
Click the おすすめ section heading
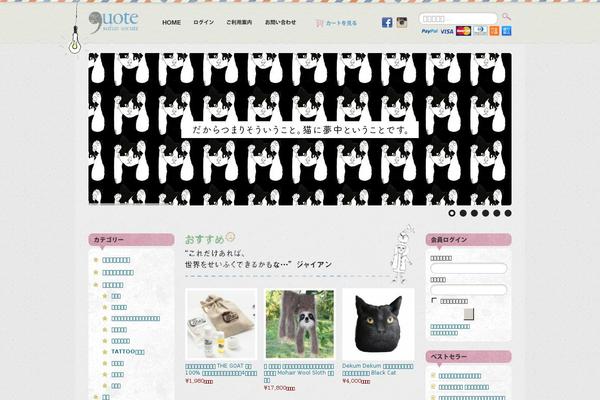(204, 239)
